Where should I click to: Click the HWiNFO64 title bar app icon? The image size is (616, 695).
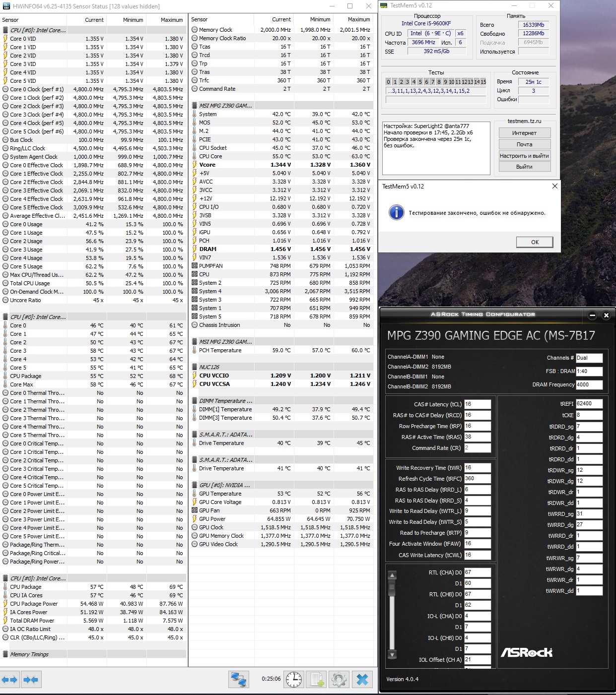tap(6, 6)
